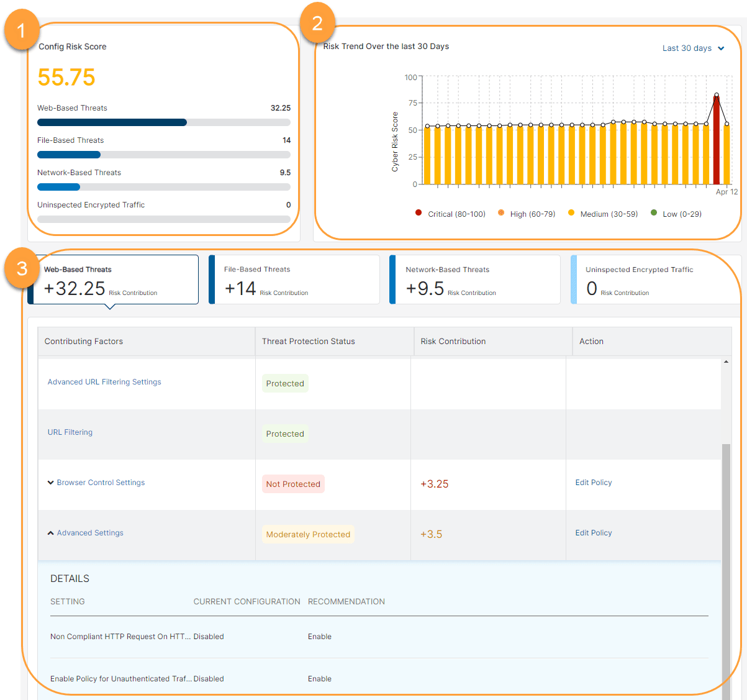The image size is (747, 700).
Task: Click Edit Policy for Advanced Settings
Action: tap(593, 533)
